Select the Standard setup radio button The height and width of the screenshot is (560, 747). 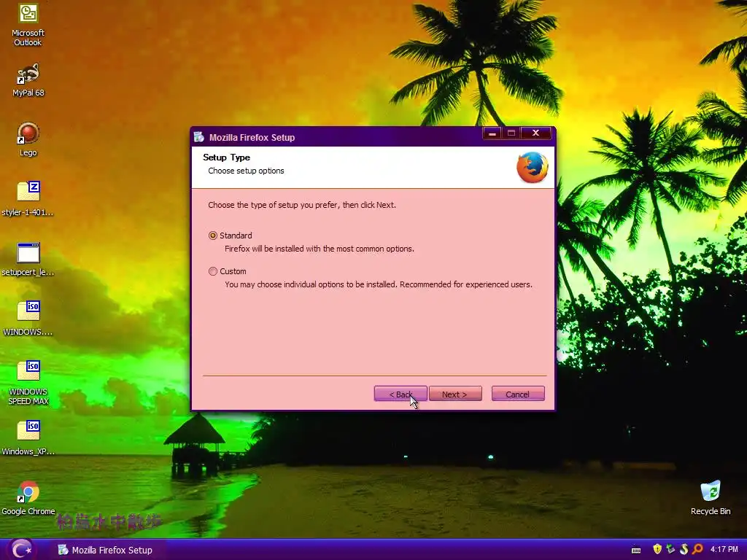point(213,236)
